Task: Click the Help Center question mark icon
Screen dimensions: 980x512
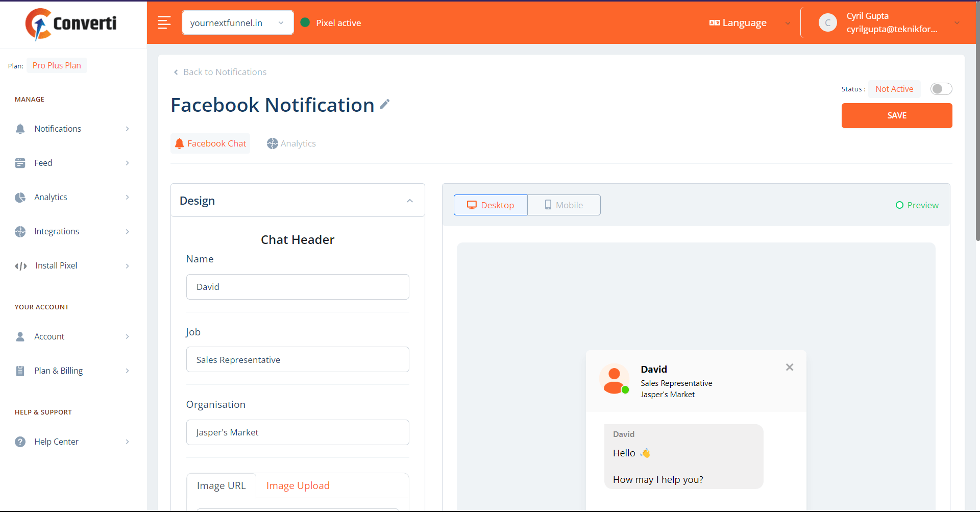Action: click(20, 442)
